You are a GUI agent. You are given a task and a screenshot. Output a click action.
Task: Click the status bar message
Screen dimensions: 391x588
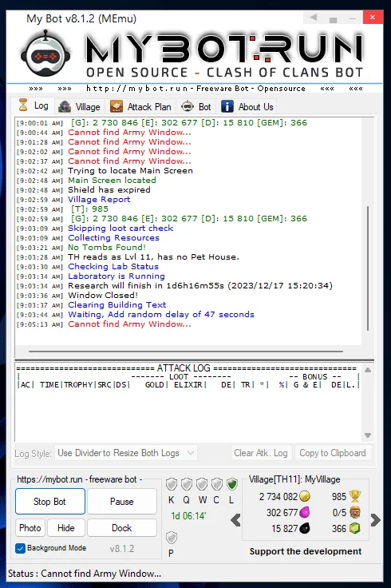[85, 574]
